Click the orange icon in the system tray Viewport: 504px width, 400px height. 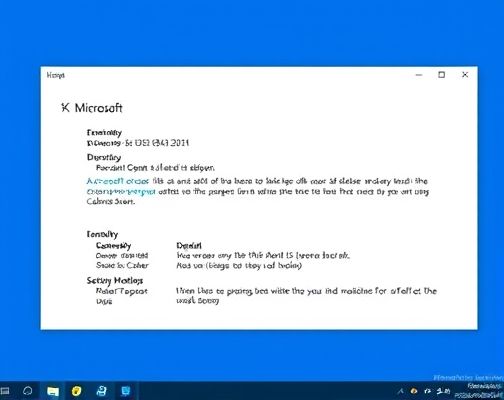point(414,391)
